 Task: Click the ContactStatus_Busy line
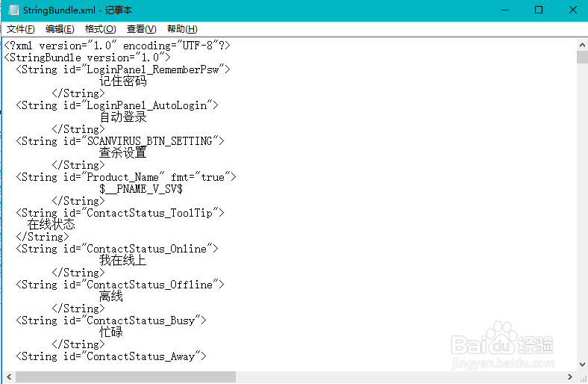coord(111,320)
